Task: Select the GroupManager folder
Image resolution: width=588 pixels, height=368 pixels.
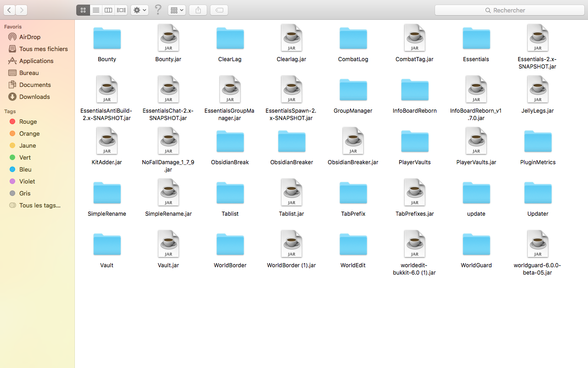Action: pos(353,90)
